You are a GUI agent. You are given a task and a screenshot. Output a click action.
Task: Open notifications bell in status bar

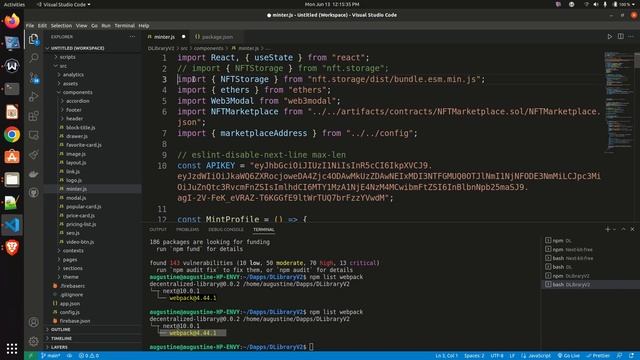click(x=631, y=356)
